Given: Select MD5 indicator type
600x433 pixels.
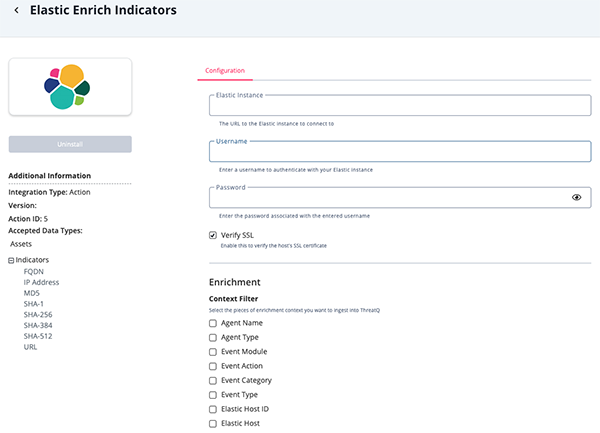Looking at the screenshot, I should [x=31, y=293].
